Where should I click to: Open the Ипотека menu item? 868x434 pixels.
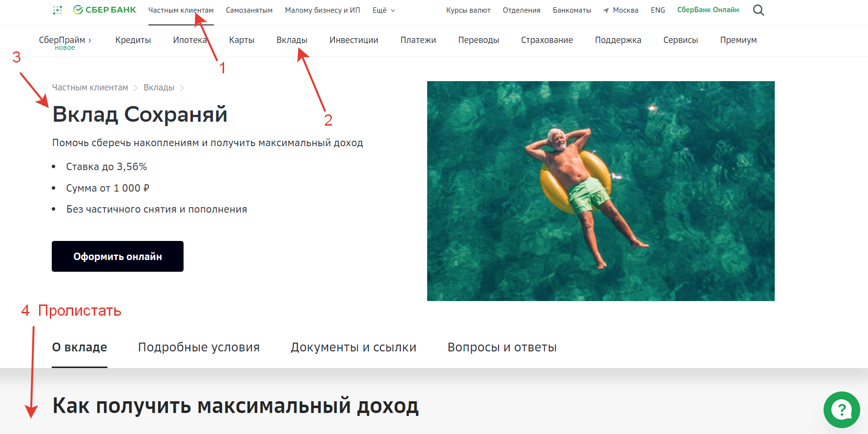click(x=189, y=40)
